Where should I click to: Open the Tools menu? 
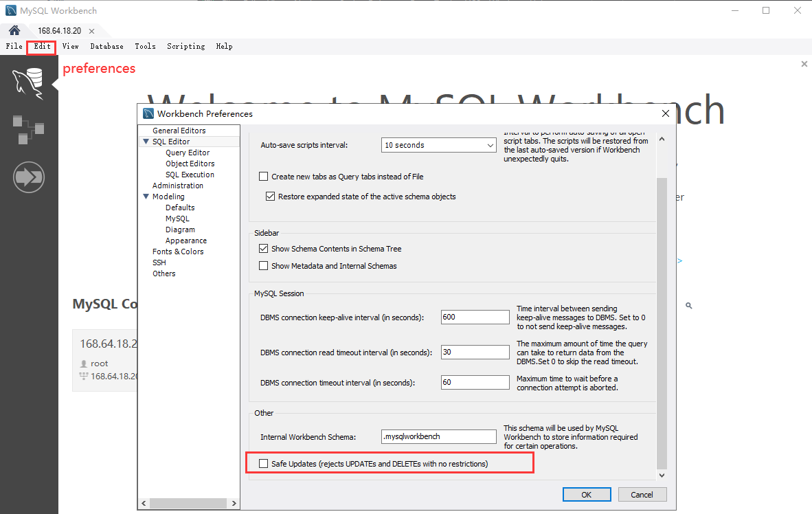pyautogui.click(x=145, y=46)
